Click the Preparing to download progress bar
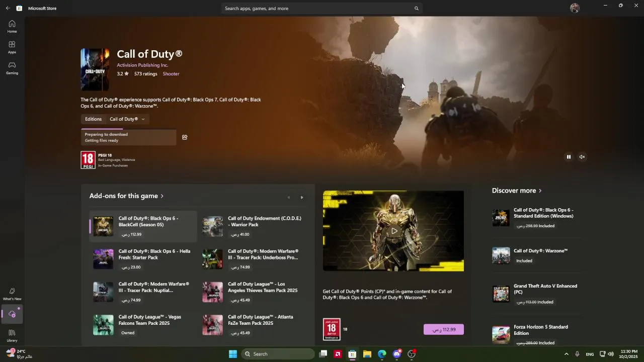 tap(128, 137)
